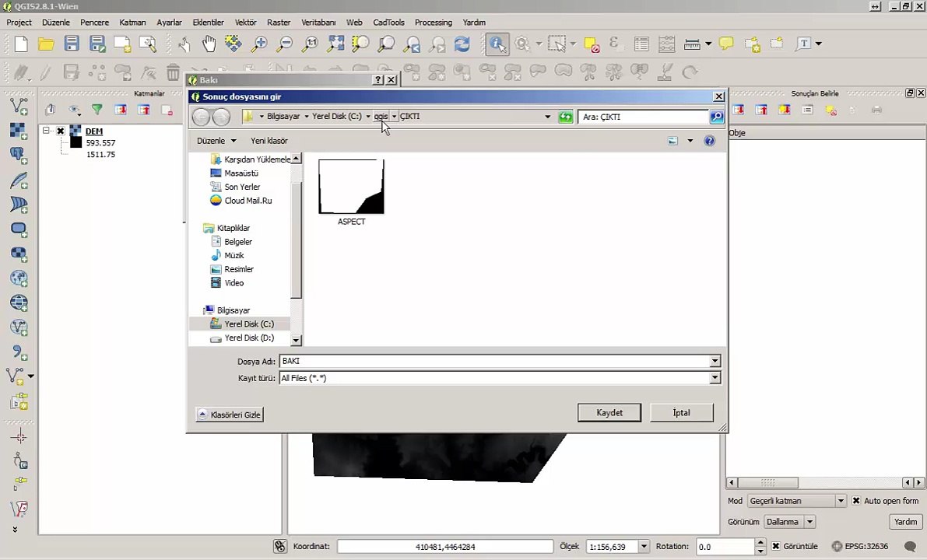Collapse the DEM layer tree node

[x=46, y=131]
